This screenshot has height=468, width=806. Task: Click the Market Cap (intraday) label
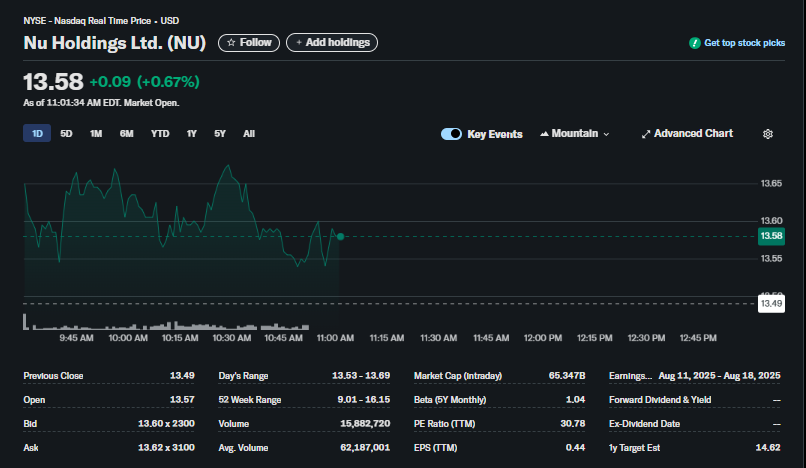click(x=457, y=376)
